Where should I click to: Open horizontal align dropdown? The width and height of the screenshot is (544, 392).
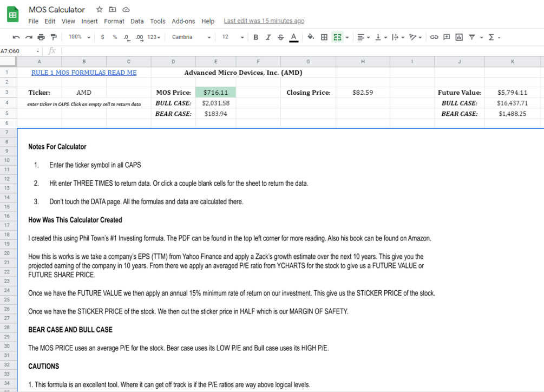[x=363, y=37]
